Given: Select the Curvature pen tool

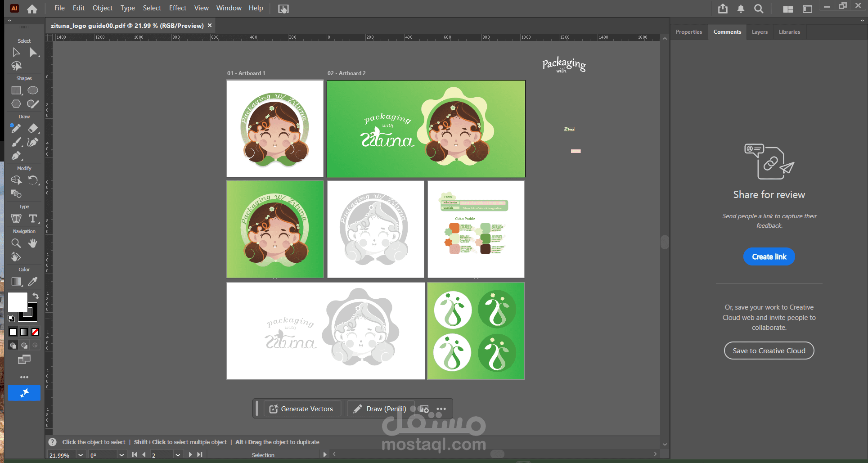Looking at the screenshot, I should (33, 142).
